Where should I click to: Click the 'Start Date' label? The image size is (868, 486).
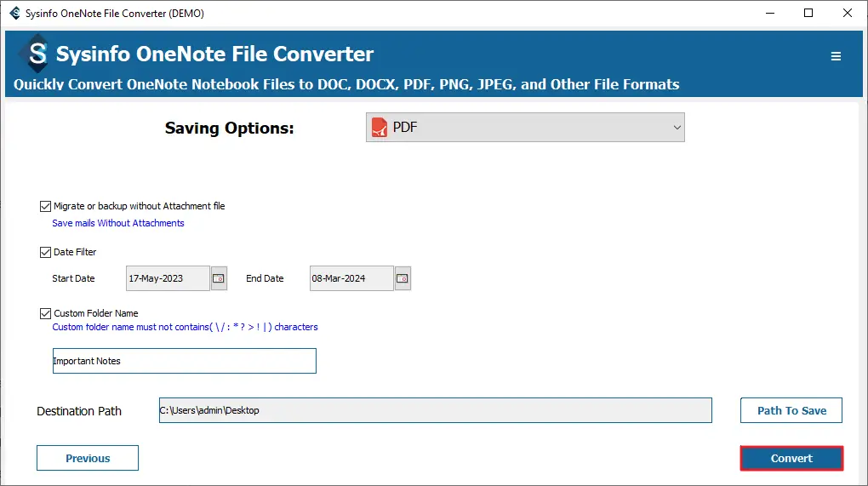point(73,278)
